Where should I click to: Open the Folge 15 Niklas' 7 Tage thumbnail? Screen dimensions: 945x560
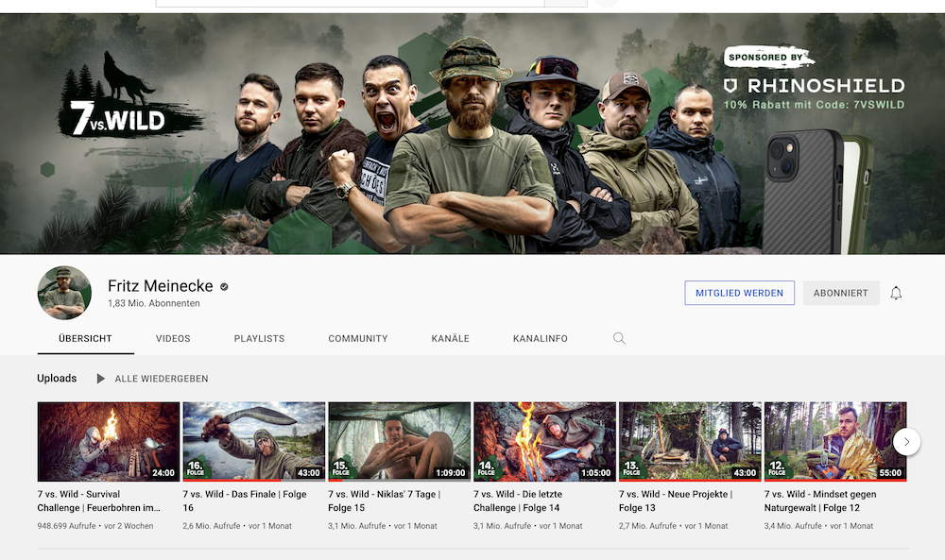pos(399,441)
